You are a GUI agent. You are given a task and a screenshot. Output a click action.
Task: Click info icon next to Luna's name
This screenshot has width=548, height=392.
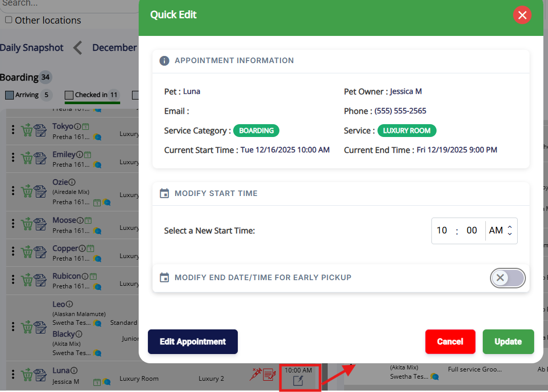click(x=74, y=370)
